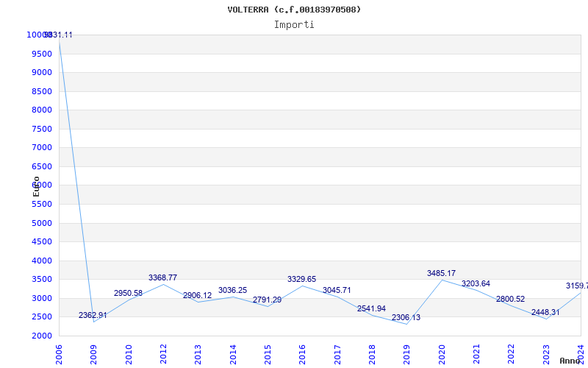This screenshot has width=588, height=368.
Task: Click the 2022 x-axis year label
Action: click(511, 355)
